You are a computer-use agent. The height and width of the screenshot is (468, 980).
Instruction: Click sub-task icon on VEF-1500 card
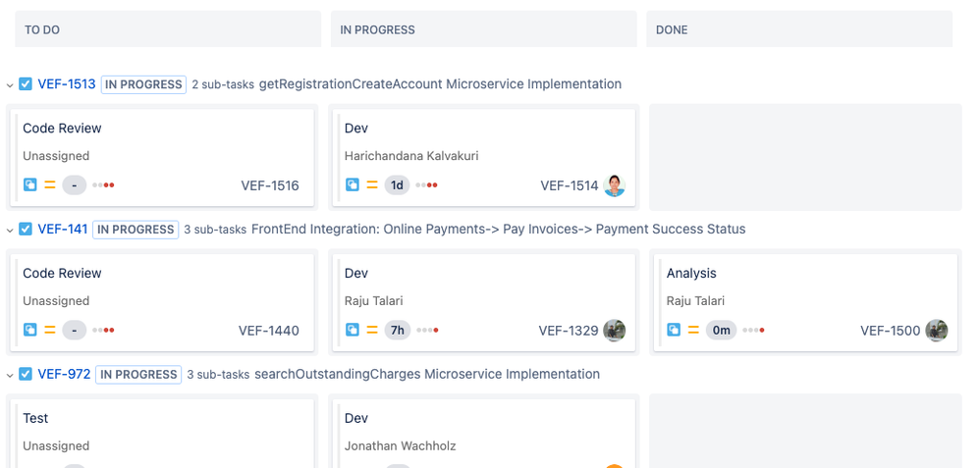click(x=674, y=330)
